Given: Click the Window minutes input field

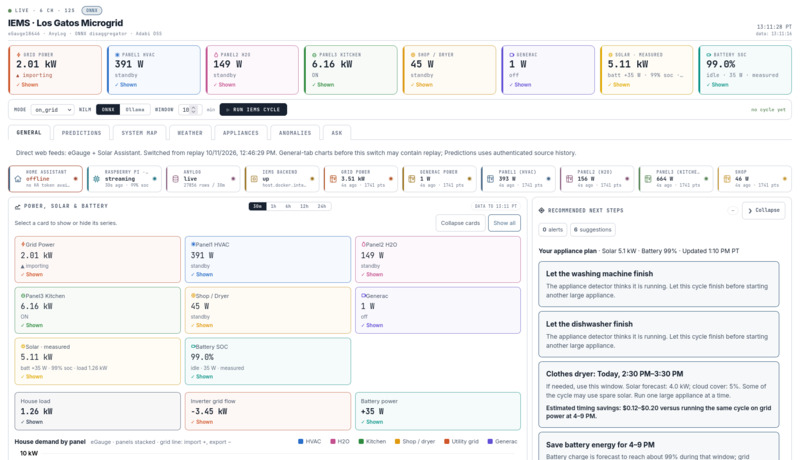Looking at the screenshot, I should 189,109.
